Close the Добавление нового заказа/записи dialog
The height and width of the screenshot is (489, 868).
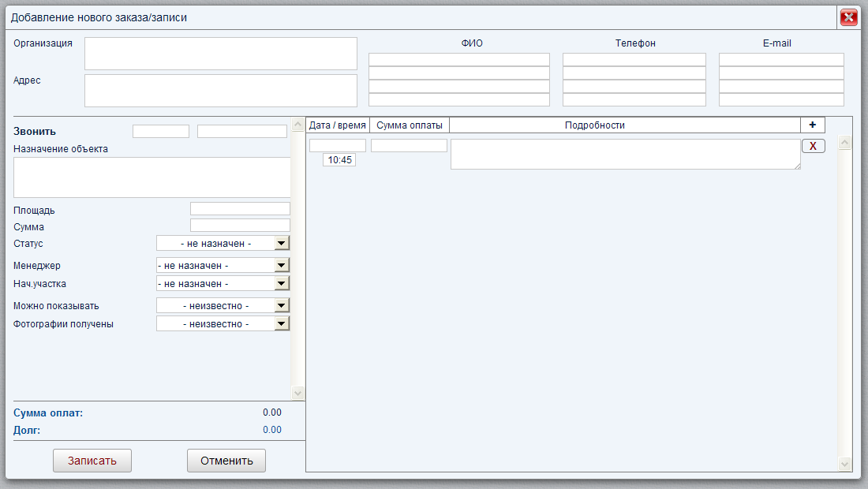(x=848, y=17)
